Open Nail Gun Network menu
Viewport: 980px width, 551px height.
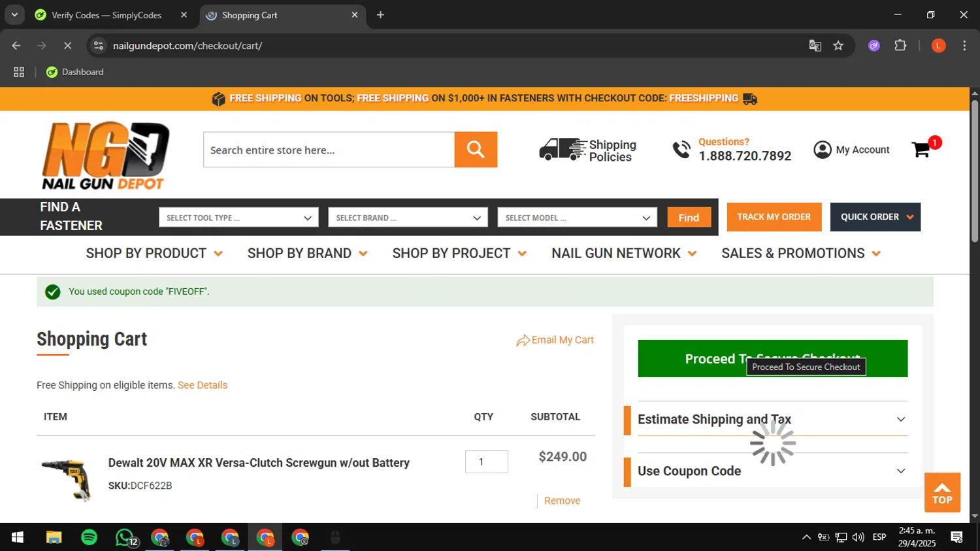(x=624, y=254)
